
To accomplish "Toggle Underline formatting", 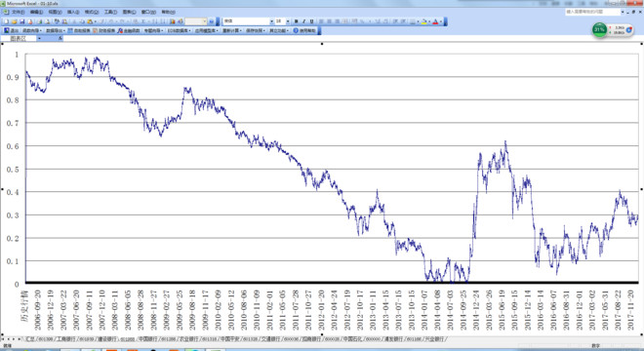I will point(311,21).
